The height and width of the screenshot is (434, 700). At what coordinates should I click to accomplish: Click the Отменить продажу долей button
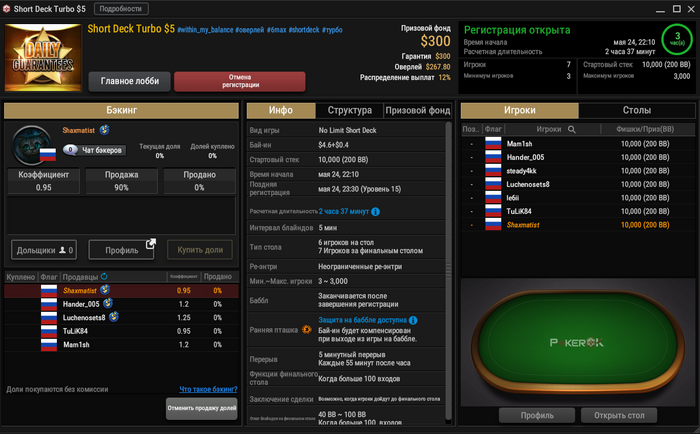pos(201,408)
